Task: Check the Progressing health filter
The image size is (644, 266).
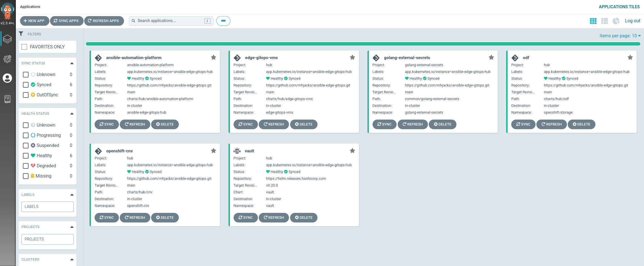Action: point(26,135)
